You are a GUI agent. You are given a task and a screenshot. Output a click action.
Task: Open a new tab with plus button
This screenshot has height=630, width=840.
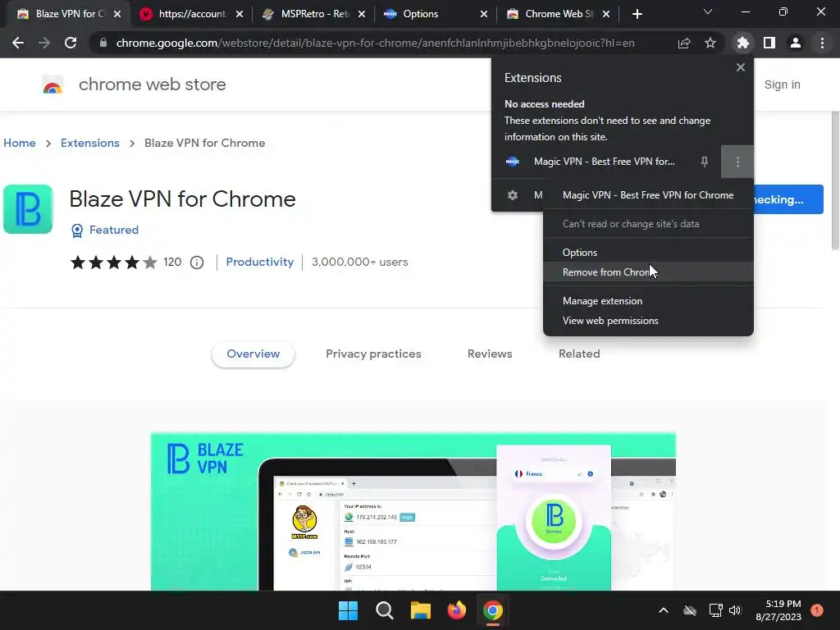pyautogui.click(x=637, y=15)
